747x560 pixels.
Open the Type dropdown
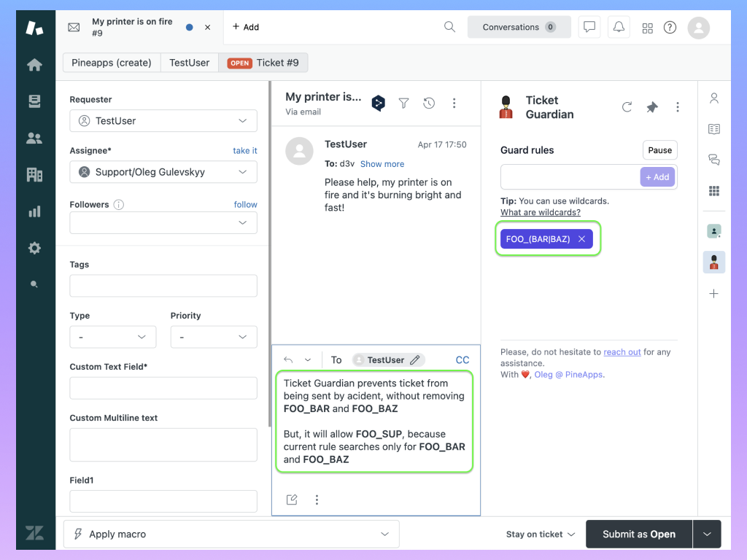click(x=113, y=337)
